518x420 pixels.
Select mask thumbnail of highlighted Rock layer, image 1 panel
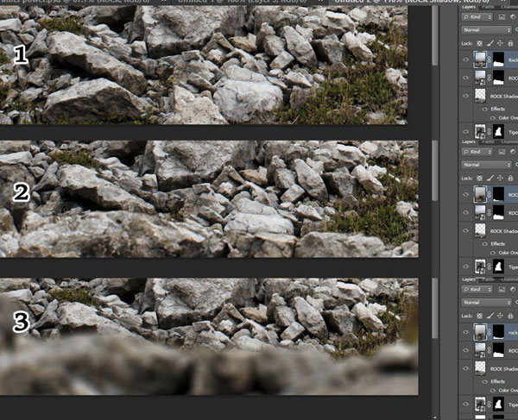point(498,60)
